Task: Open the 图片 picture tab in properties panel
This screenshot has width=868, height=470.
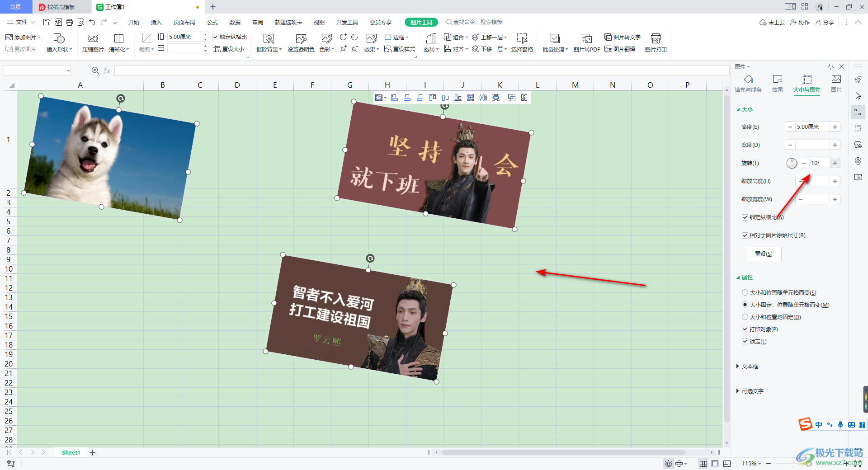Action: (836, 84)
